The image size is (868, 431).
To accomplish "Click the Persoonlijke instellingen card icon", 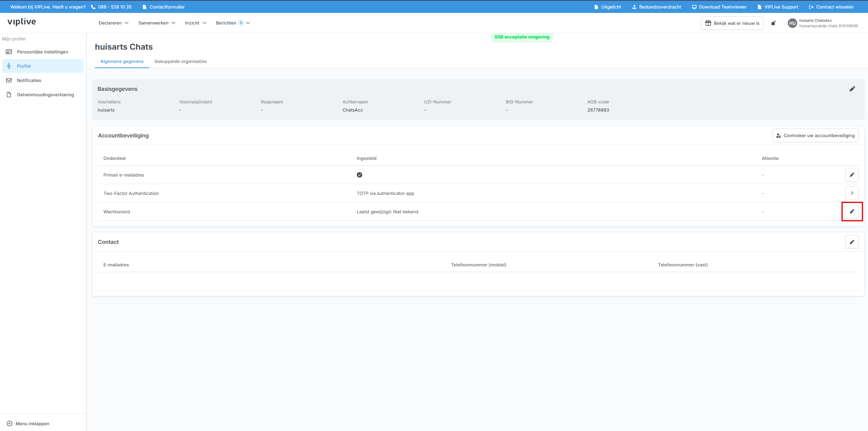I will [x=9, y=52].
